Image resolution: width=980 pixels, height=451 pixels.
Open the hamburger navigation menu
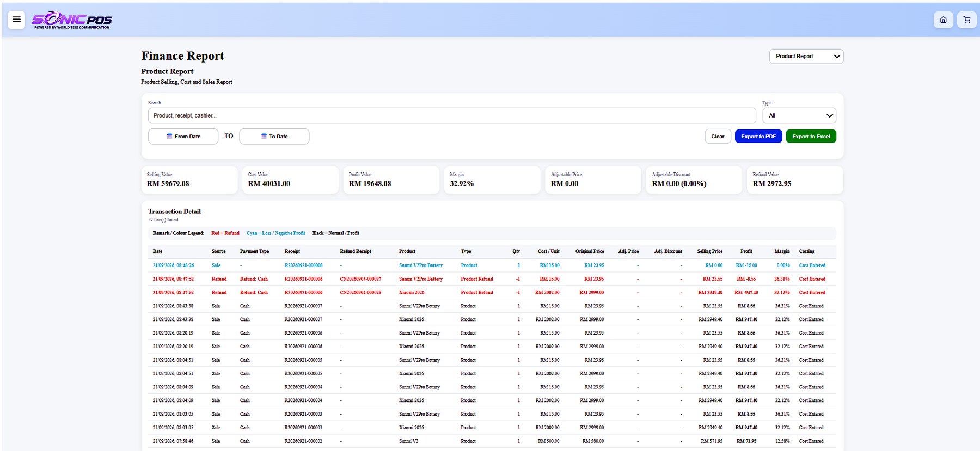pyautogui.click(x=16, y=20)
